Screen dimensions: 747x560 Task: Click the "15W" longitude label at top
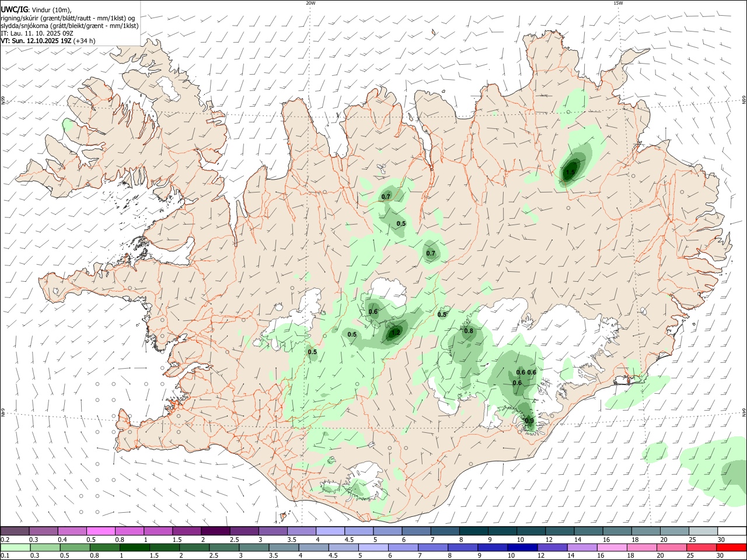pyautogui.click(x=618, y=3)
